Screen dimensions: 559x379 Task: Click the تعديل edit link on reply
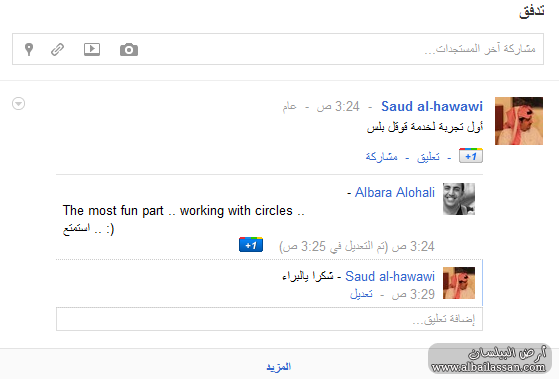pos(361,294)
